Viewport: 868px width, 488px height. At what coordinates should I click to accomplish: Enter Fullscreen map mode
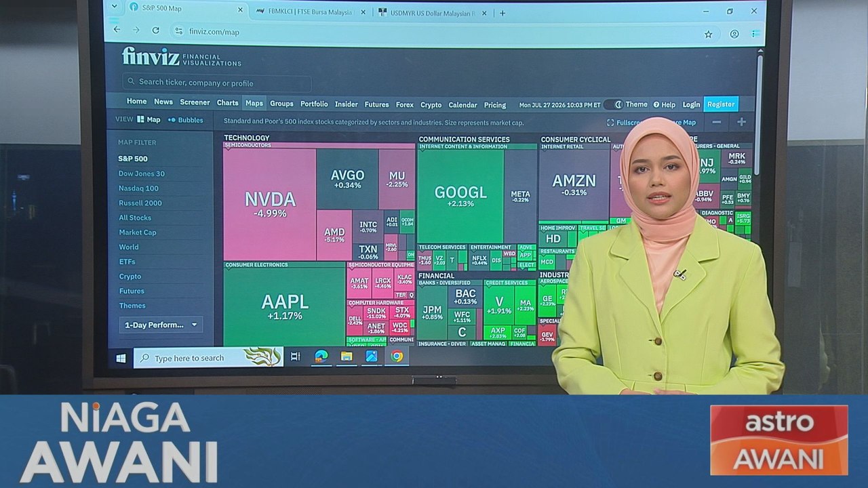tap(624, 123)
